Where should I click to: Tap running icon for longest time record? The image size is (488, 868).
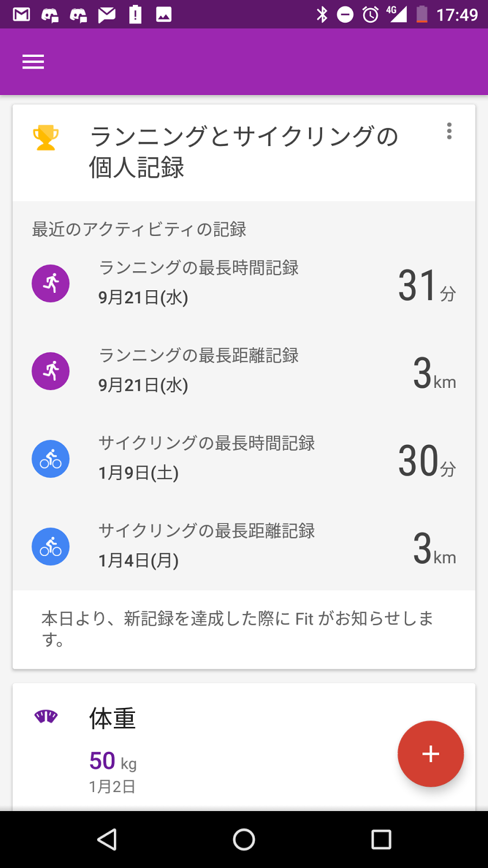[x=50, y=283]
